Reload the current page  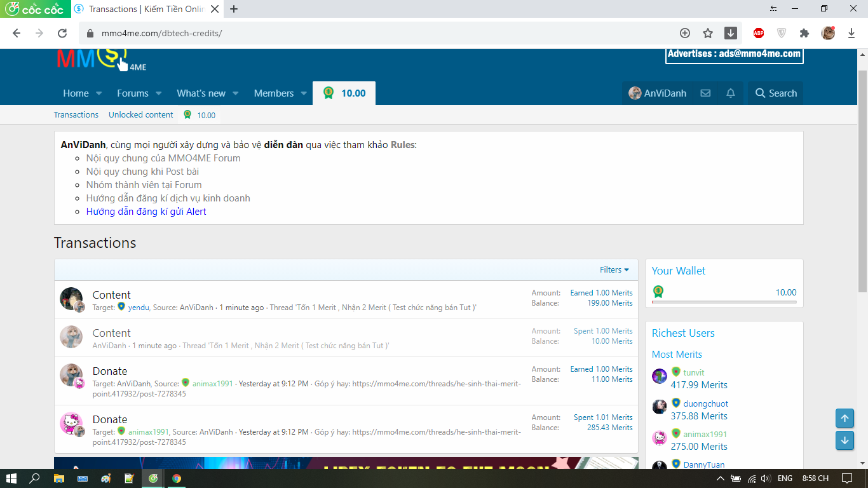point(62,33)
